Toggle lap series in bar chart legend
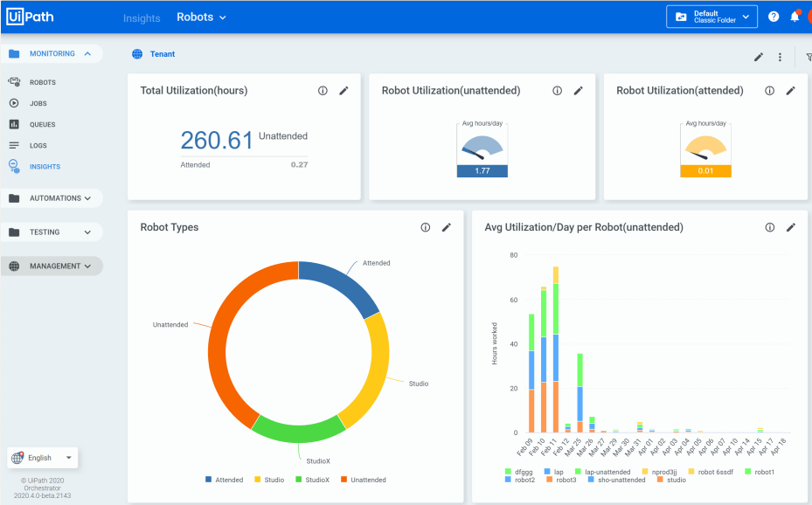Image resolution: width=812 pixels, height=505 pixels. pyautogui.click(x=553, y=472)
